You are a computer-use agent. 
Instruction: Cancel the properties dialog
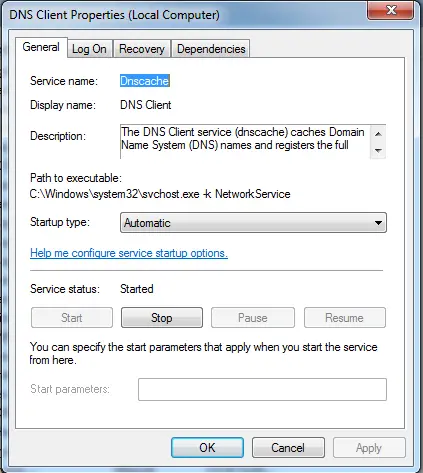pyautogui.click(x=288, y=448)
